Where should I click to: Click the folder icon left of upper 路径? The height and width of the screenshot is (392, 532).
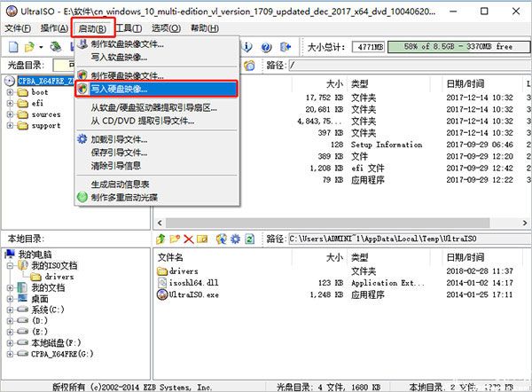(249, 65)
